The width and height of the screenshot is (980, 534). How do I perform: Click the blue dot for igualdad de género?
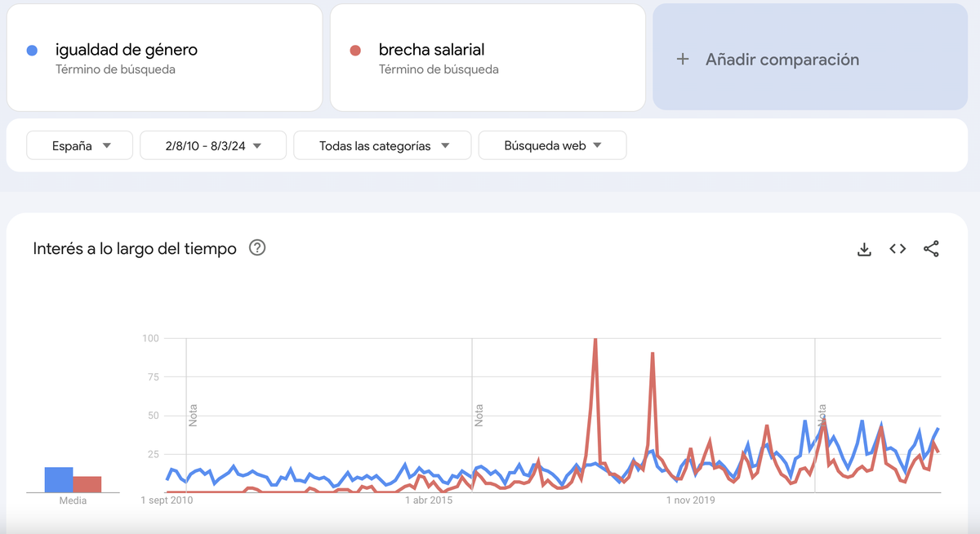(33, 51)
